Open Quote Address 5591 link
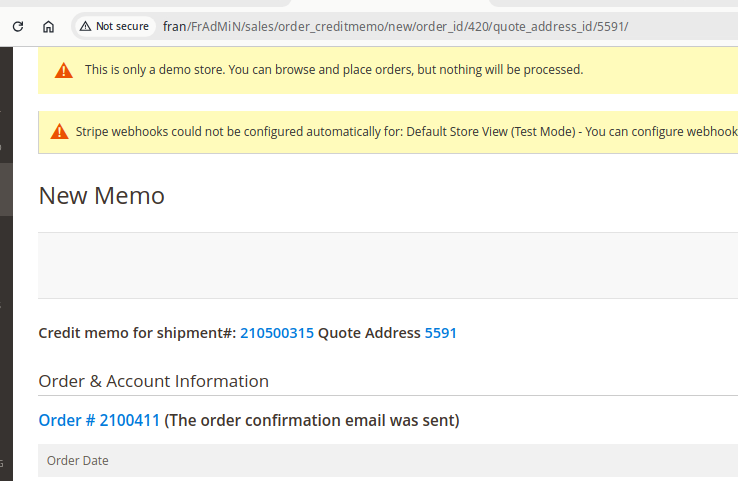Screen dimensions: 738x481 440,333
